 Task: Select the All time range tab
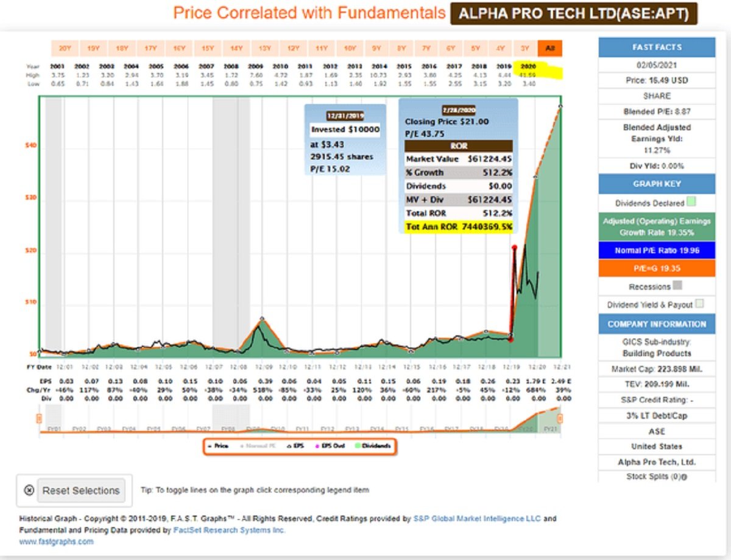(549, 49)
